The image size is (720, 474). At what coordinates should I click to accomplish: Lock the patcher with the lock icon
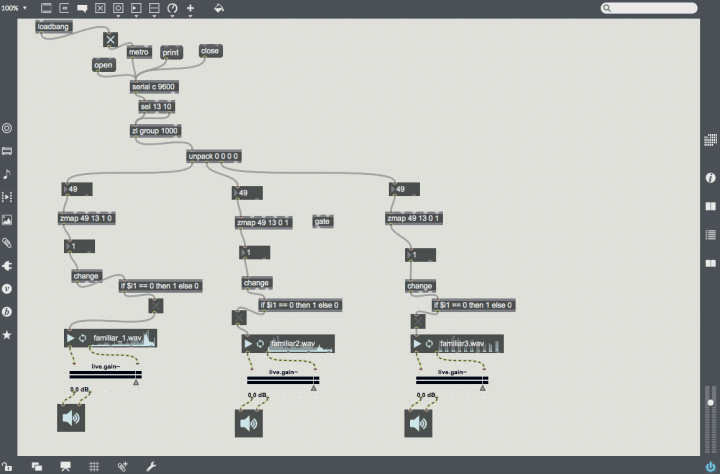7,467
